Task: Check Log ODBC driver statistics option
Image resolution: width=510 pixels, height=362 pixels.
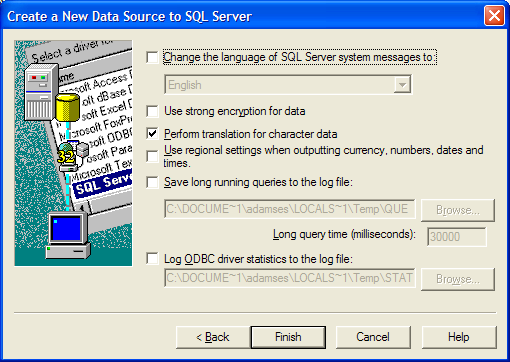Action: [x=152, y=259]
